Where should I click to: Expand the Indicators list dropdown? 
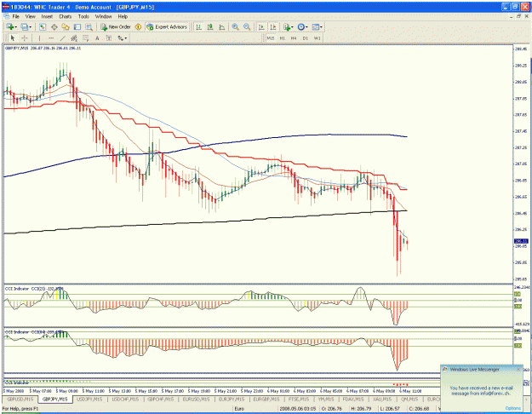[292, 27]
